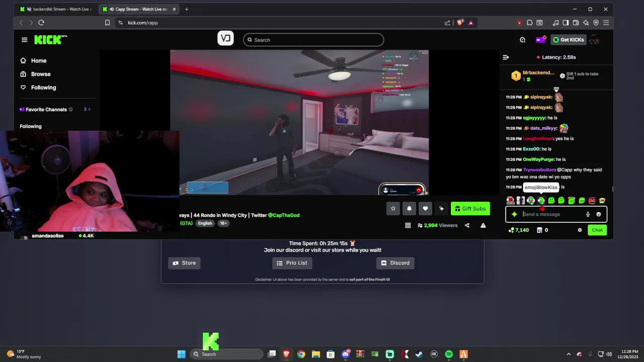
Task: Open the channel shop icon next to 0
Action: (x=539, y=230)
